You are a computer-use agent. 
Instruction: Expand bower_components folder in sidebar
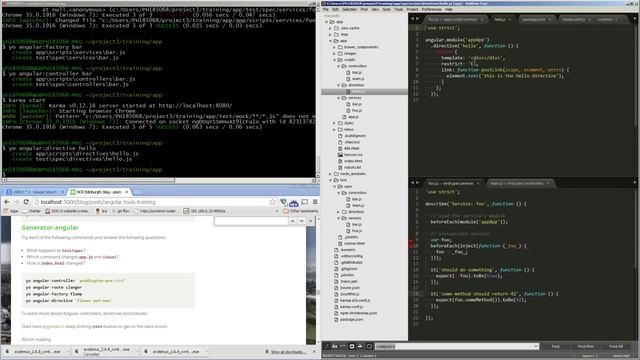click(x=335, y=47)
